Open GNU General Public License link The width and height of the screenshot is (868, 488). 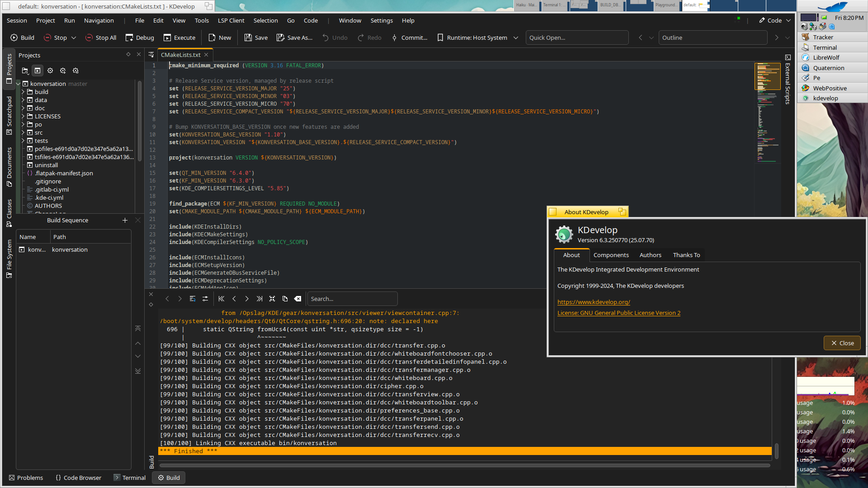(618, 313)
